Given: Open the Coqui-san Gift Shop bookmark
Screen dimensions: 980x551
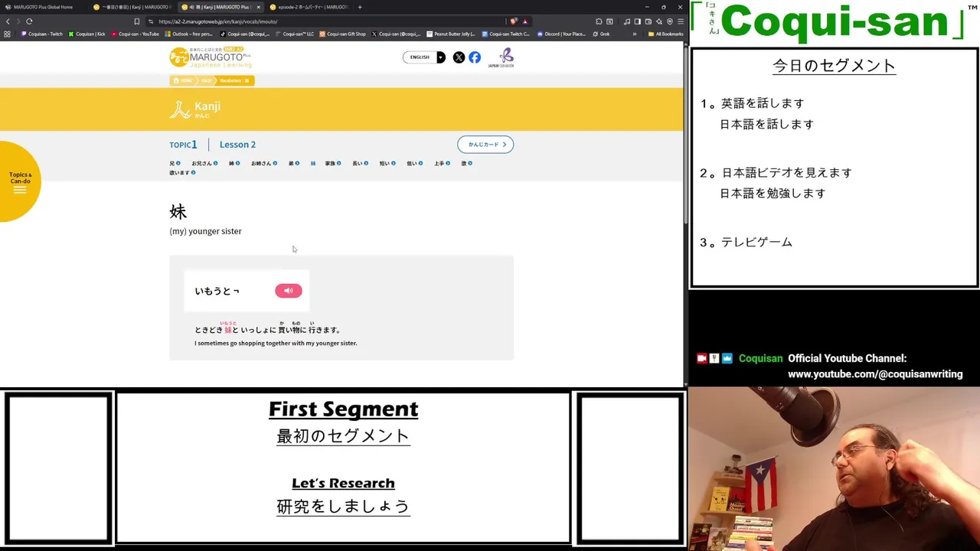Looking at the screenshot, I should 343,34.
